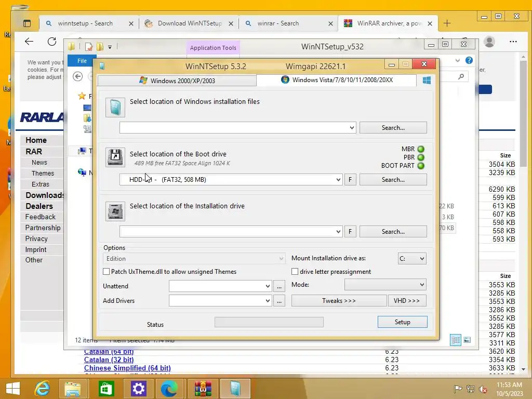Expand the Boot drive HDD dropdown
Viewport: 532px width, 399px height.
[338, 179]
